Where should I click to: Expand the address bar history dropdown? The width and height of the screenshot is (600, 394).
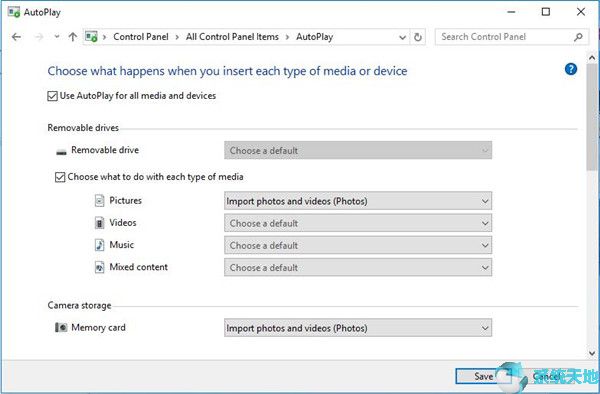[x=402, y=37]
